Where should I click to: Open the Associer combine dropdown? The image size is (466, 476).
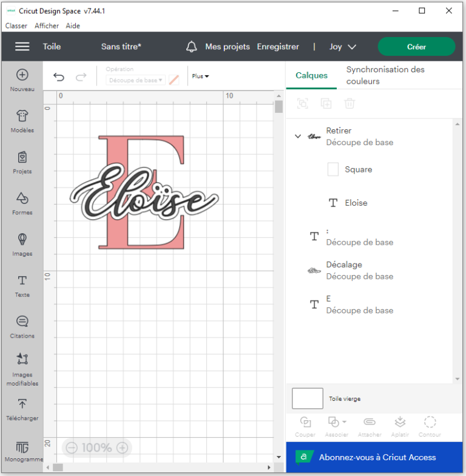[x=337, y=427]
